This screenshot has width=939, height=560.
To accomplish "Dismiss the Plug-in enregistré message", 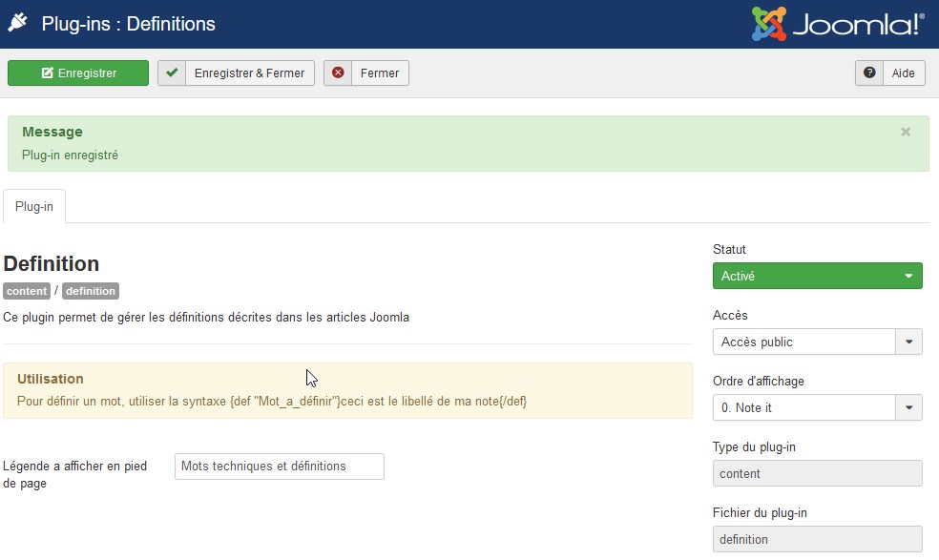I will 906,132.
